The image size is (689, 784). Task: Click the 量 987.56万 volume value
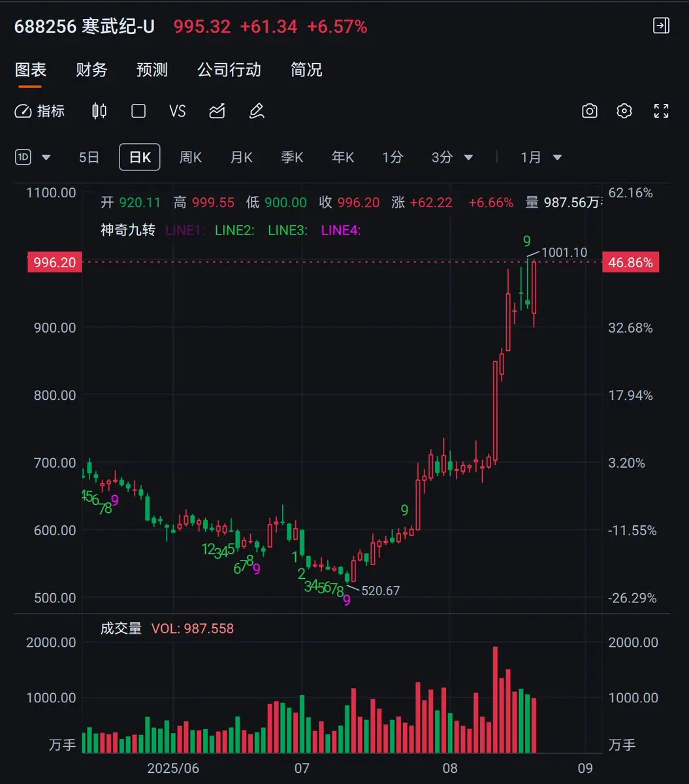(563, 203)
